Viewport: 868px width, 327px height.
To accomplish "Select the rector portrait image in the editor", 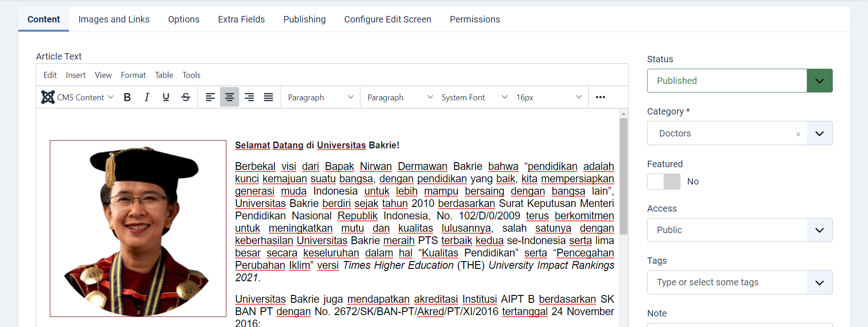I will click(138, 229).
